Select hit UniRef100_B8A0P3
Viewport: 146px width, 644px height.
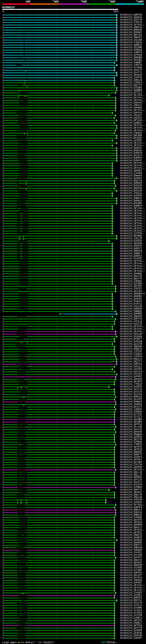(131, 37)
